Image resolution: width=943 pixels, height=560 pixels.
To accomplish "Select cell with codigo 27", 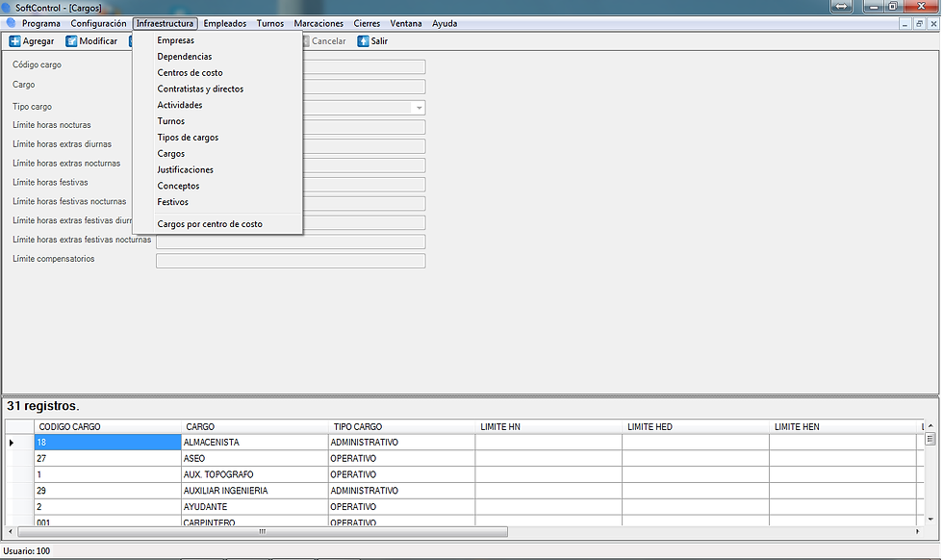I will [108, 459].
